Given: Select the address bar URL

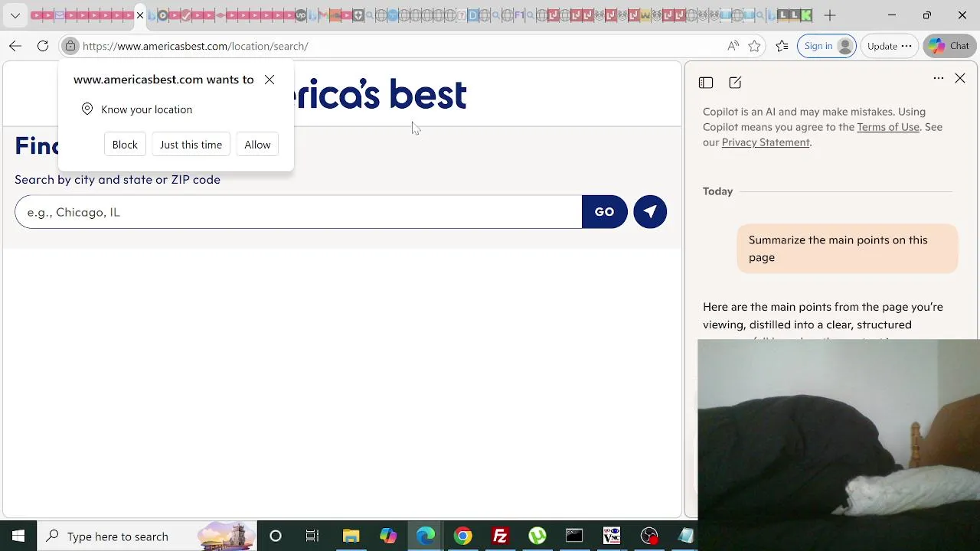Looking at the screenshot, I should point(195,46).
